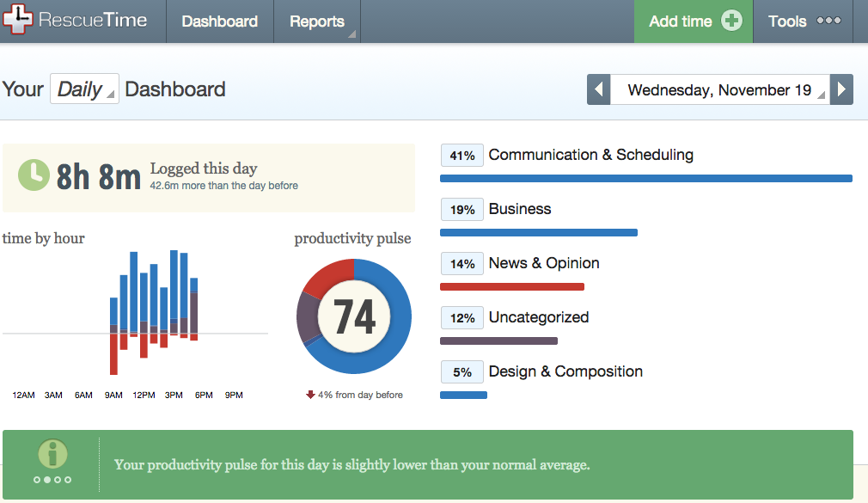Screen dimensions: 868x503
Task: Open the Daily period dropdown
Action: (x=83, y=89)
